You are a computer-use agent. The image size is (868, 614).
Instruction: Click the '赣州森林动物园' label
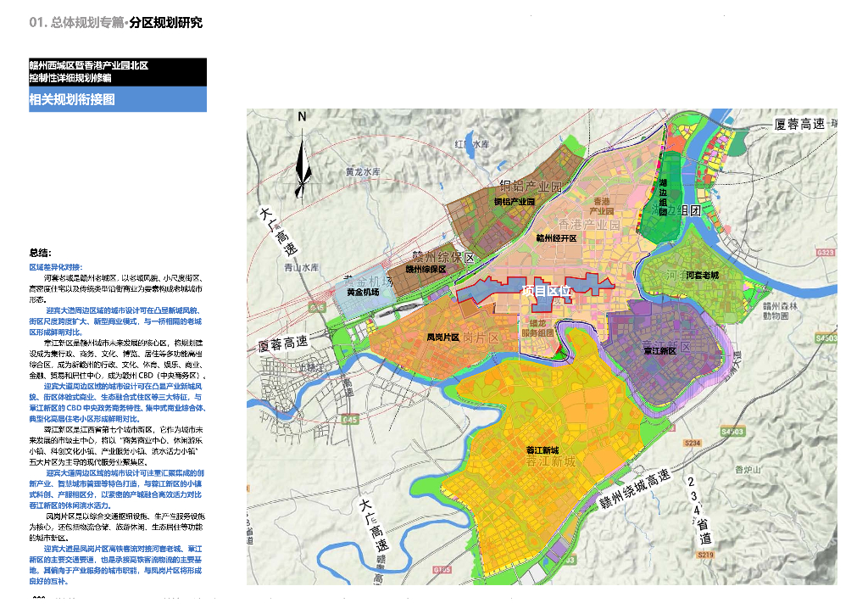[x=781, y=310]
